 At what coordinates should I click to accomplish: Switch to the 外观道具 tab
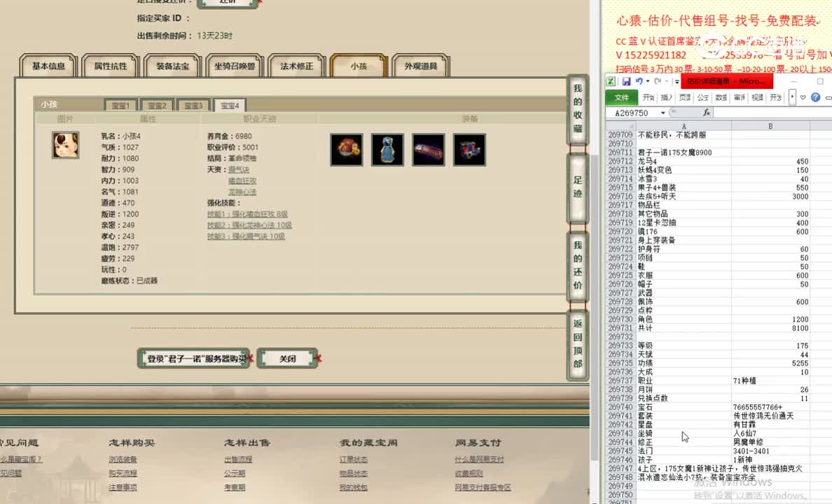421,66
